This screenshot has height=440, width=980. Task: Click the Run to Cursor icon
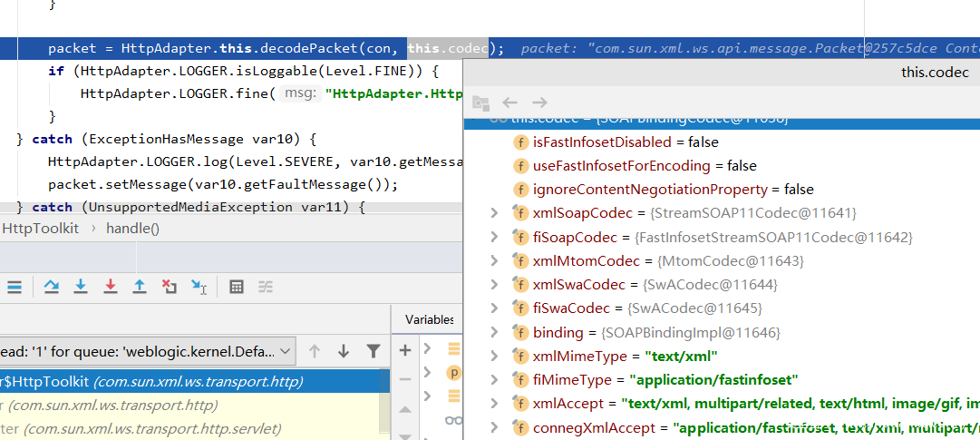tap(199, 287)
